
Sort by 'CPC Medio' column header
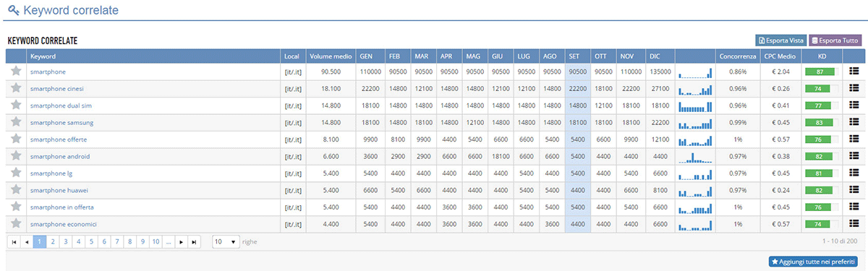click(781, 56)
